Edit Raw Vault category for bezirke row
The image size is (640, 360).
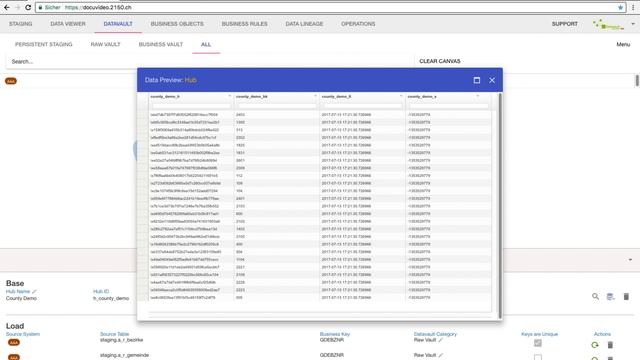coord(440,340)
